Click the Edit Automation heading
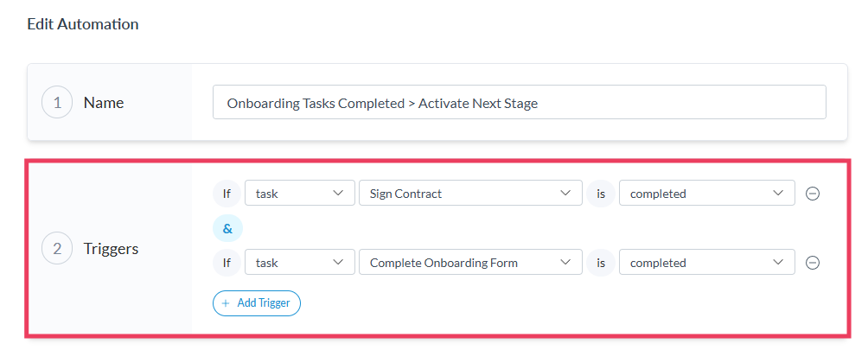Image resolution: width=868 pixels, height=350 pixels. click(83, 24)
